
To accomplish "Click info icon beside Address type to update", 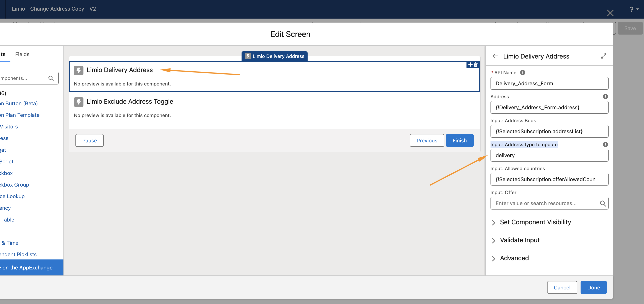I will 605,144.
